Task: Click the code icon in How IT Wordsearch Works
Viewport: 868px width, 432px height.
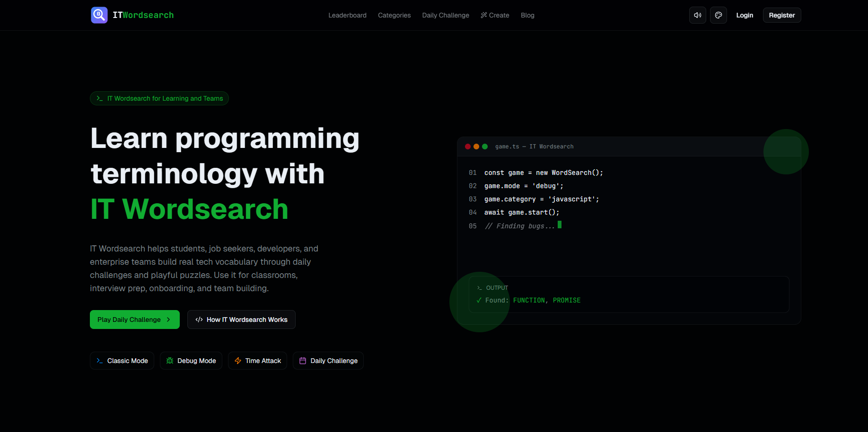Action: pyautogui.click(x=199, y=320)
